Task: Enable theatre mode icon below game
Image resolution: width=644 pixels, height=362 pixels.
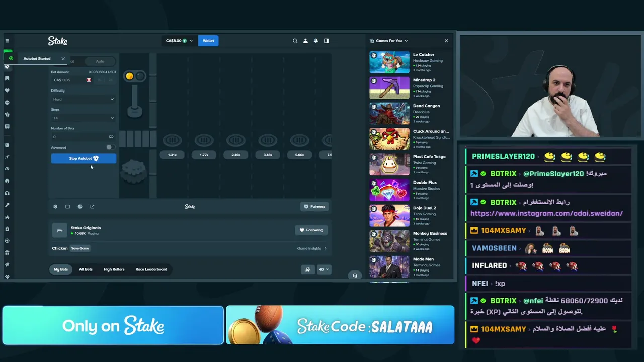Action: tap(67, 207)
